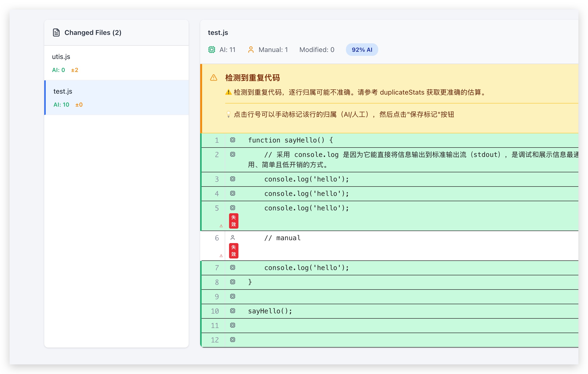Image resolution: width=588 pixels, height=374 pixels.
Task: Click the document icon beside Changed Files header
Action: 56,32
